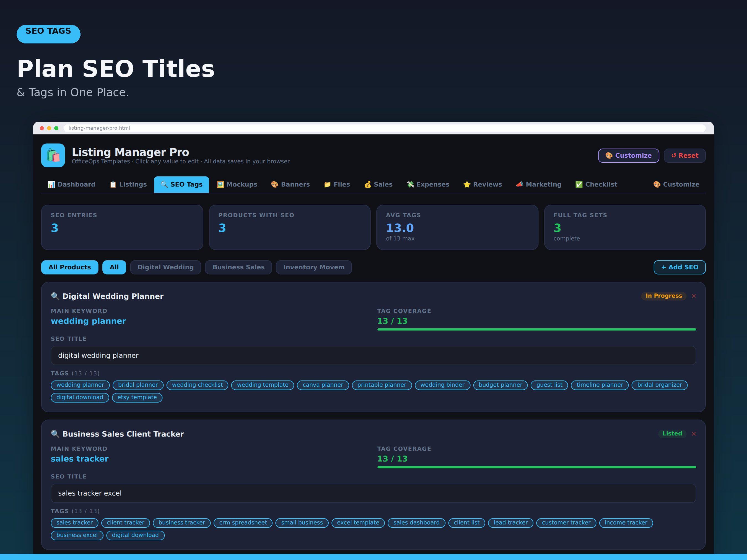Click the 'income tracker' tag
Viewport: 747px width, 560px height.
[x=626, y=523]
